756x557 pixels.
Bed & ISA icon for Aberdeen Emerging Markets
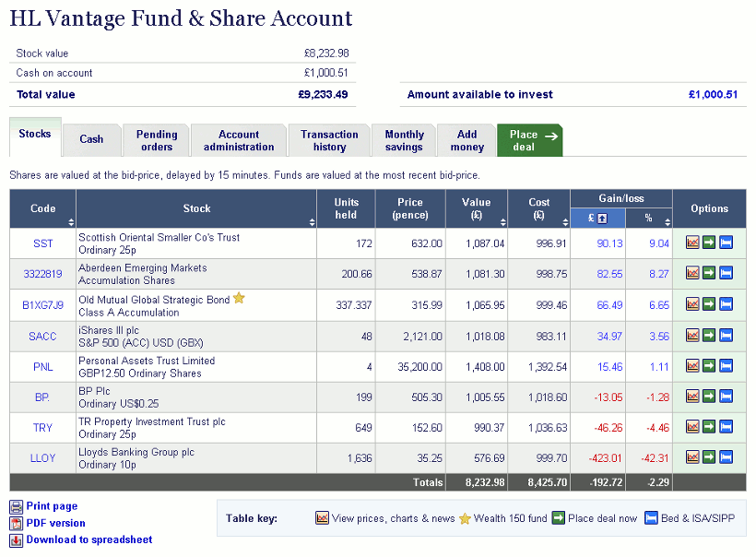tap(726, 273)
